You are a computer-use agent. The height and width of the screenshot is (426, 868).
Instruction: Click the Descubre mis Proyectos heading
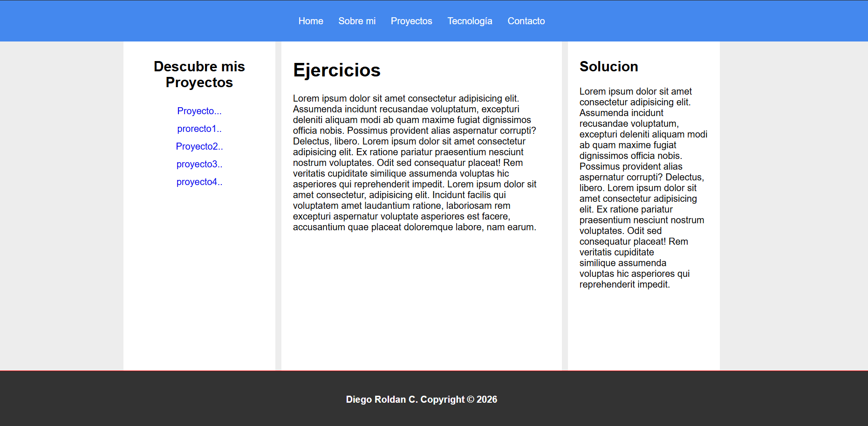199,75
